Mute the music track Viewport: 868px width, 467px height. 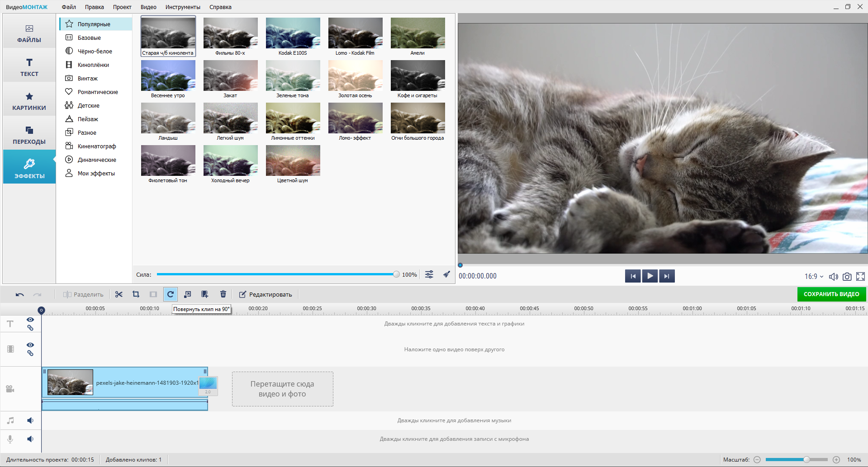click(x=30, y=420)
